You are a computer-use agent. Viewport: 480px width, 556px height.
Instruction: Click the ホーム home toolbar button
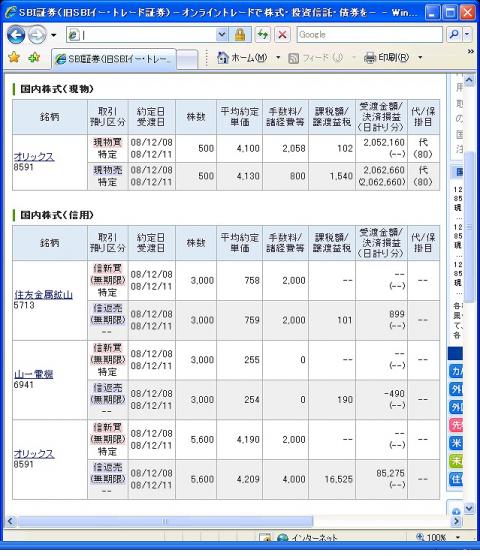(242, 57)
